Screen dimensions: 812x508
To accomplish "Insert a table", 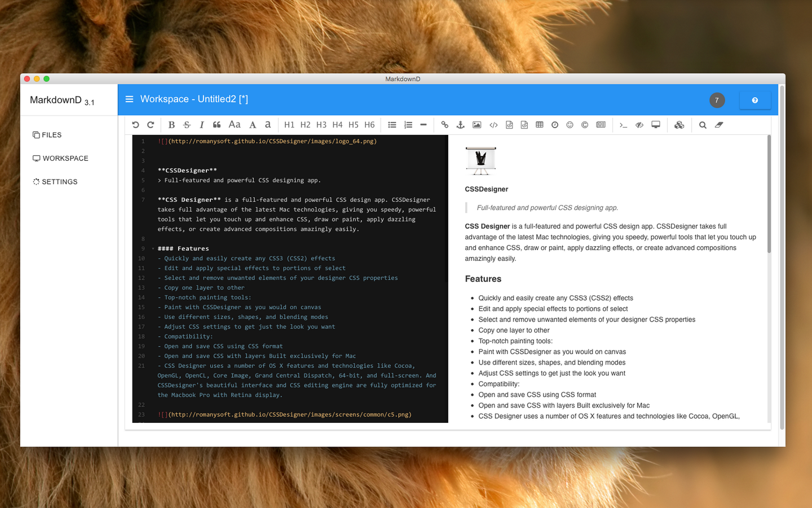I will pyautogui.click(x=540, y=125).
